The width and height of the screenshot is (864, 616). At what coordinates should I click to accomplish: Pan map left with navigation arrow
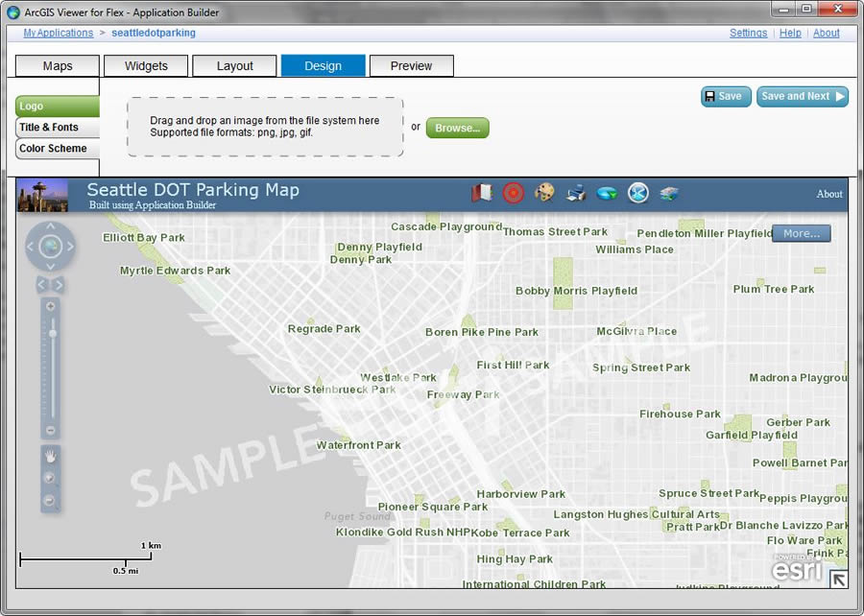(x=31, y=247)
